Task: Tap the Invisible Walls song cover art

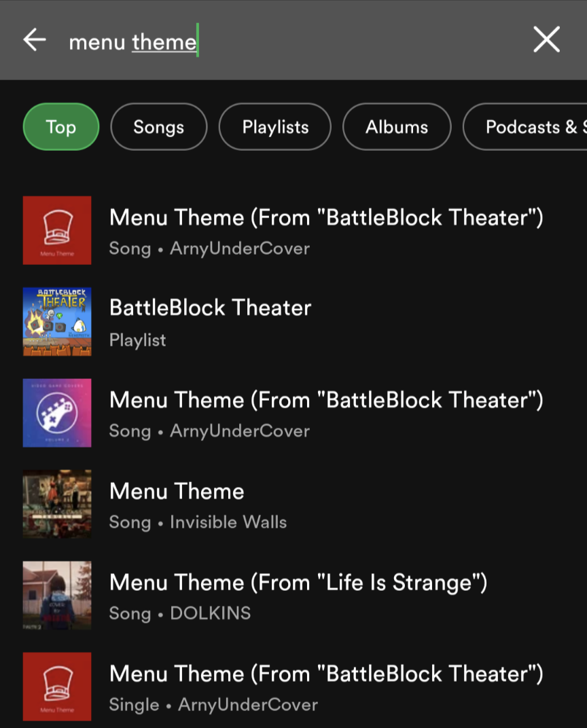Action: [57, 504]
